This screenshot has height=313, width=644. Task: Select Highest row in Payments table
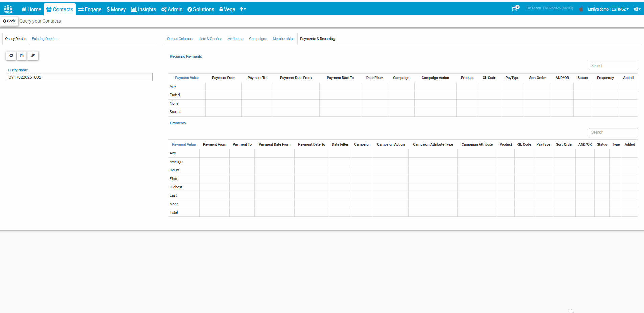point(402,187)
